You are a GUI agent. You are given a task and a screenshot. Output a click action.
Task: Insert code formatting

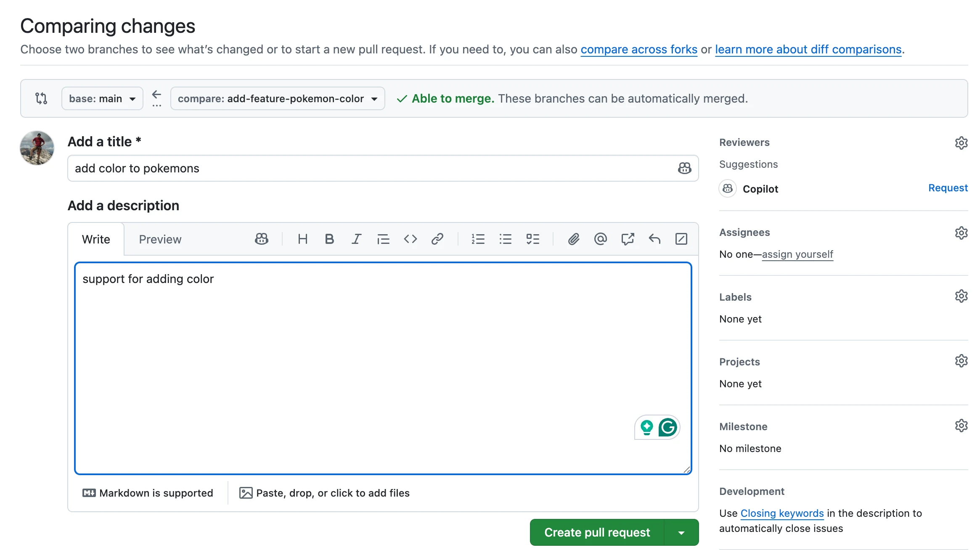(410, 239)
